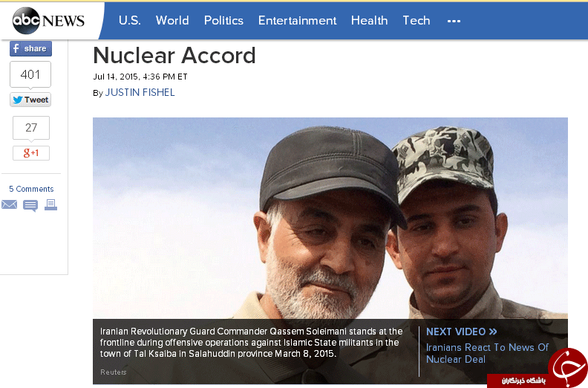Print the article using the printer icon
This screenshot has height=388, width=588.
(50, 205)
